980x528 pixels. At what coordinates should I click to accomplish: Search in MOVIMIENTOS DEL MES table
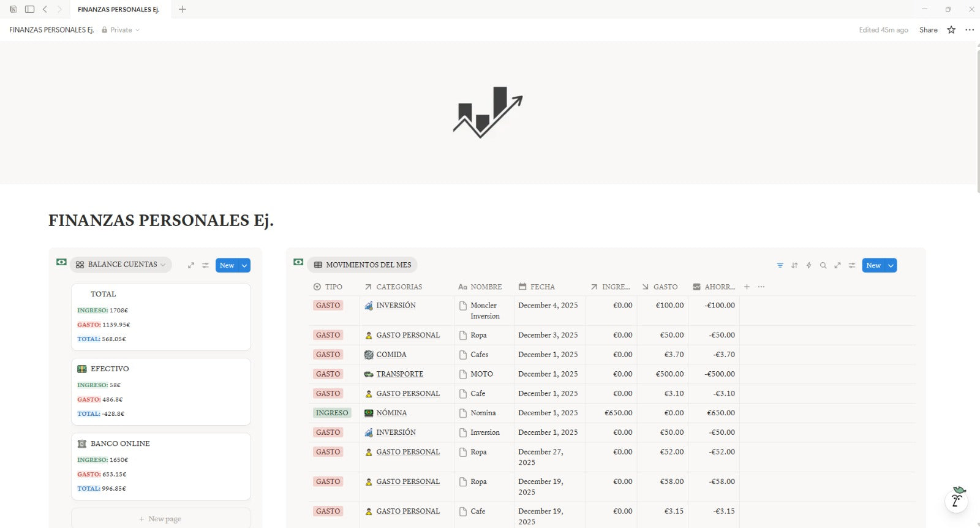[x=823, y=265]
